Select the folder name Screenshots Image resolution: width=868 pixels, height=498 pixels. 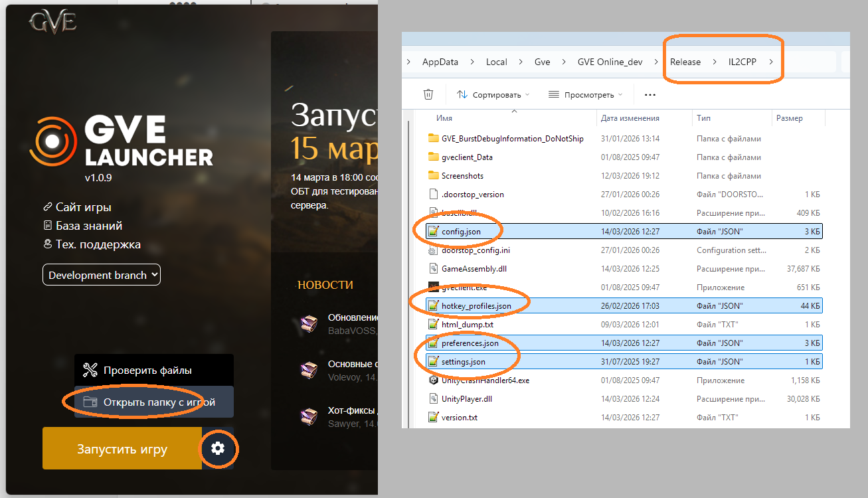tap(462, 176)
